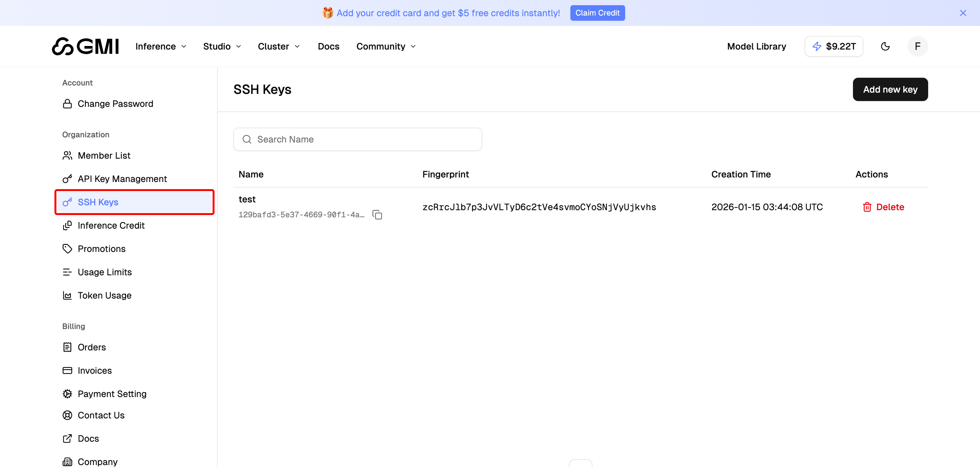Click the API Key Management key icon
The width and height of the screenshot is (980, 467).
pos(67,179)
